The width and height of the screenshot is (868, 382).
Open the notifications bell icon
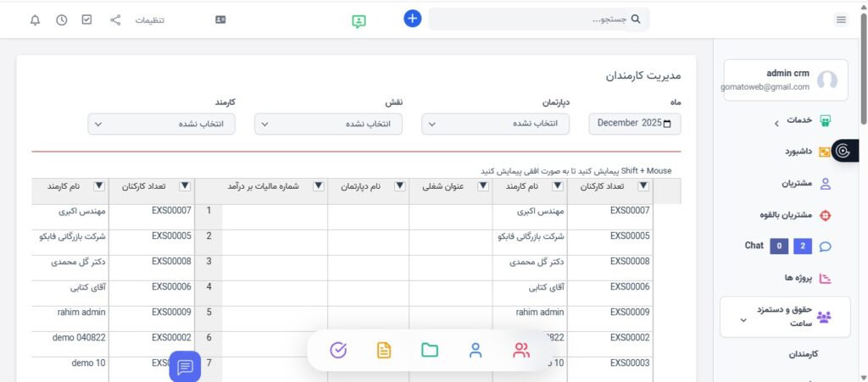tap(35, 19)
